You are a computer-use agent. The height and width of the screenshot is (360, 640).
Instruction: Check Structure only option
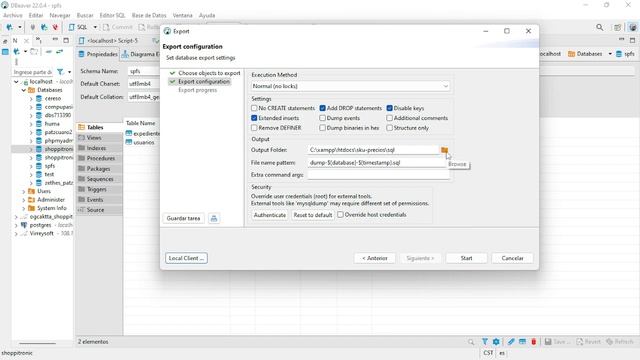click(x=389, y=128)
